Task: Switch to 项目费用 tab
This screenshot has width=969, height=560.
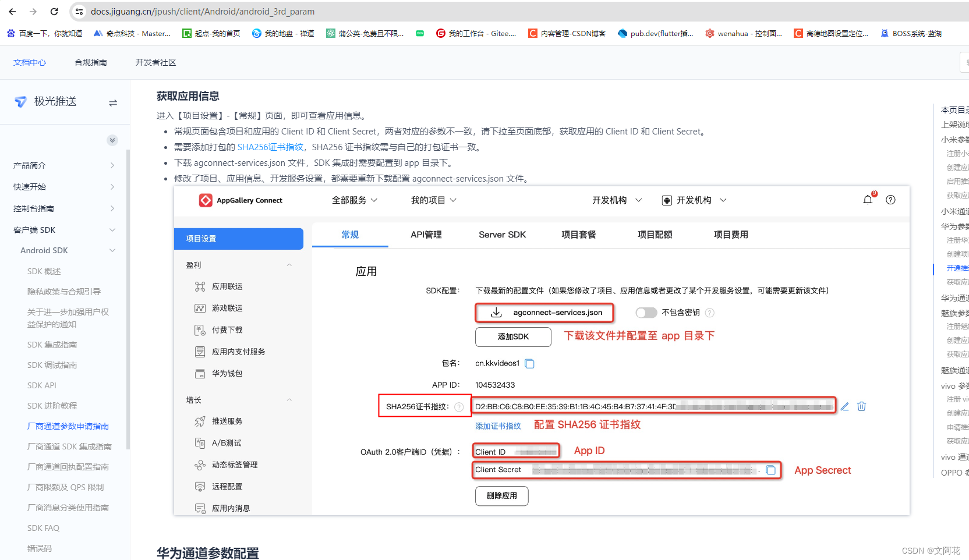Action: [731, 235]
